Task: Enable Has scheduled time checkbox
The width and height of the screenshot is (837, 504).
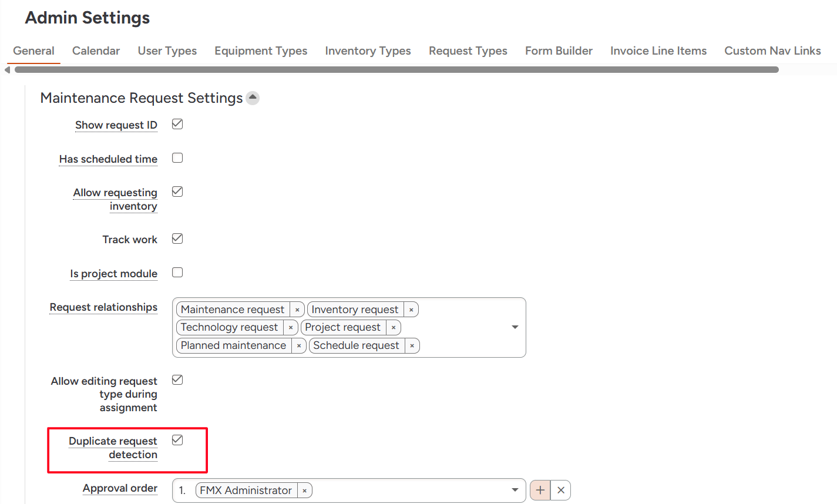Action: click(177, 158)
